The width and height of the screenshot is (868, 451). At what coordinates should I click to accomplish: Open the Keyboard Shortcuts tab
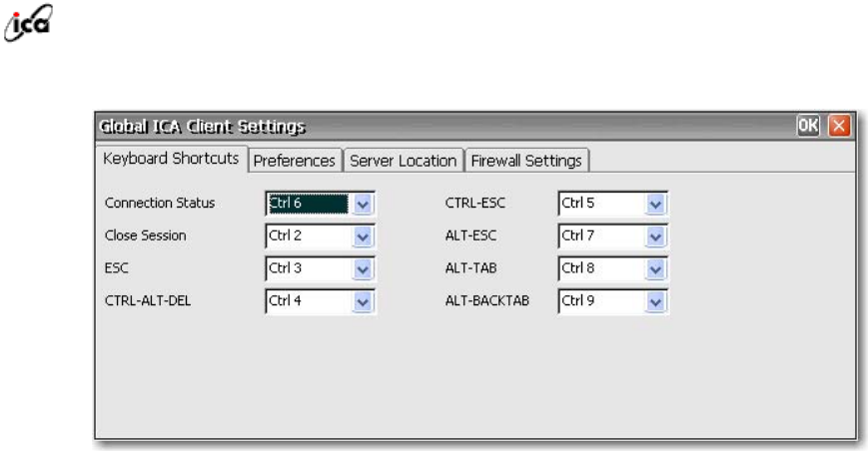(x=171, y=159)
